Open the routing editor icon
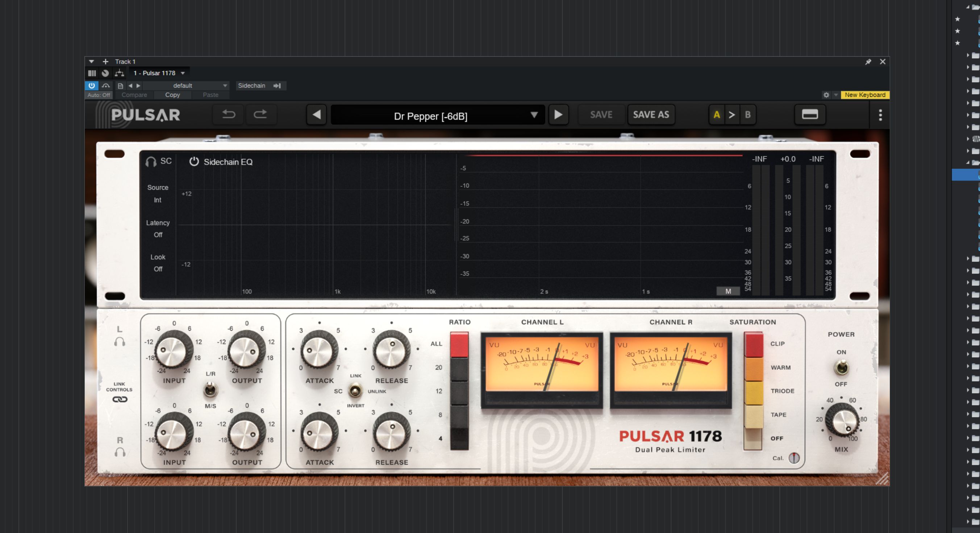This screenshot has height=533, width=980. click(120, 73)
